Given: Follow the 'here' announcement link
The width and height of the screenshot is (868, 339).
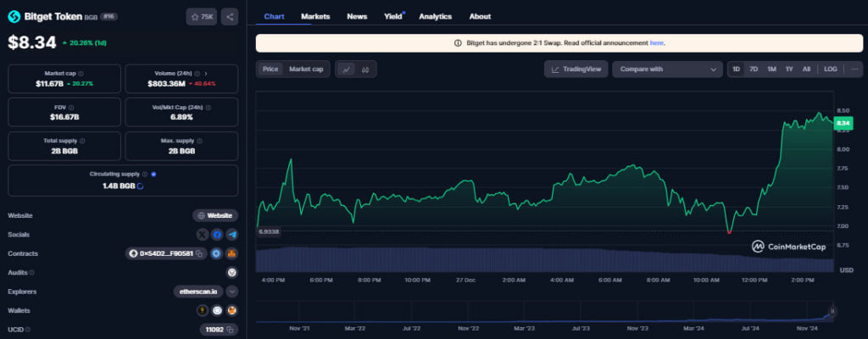Looking at the screenshot, I should pyautogui.click(x=657, y=42).
